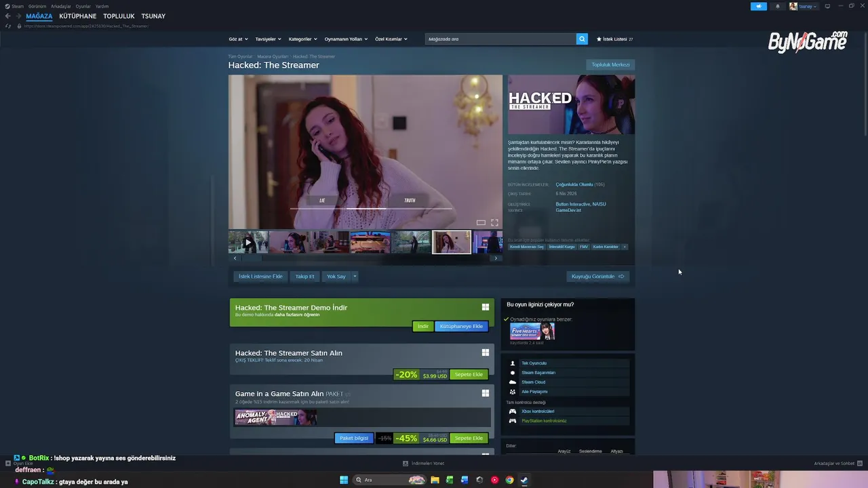Go back with the Steam back arrow
The height and width of the screenshot is (488, 868).
7,16
